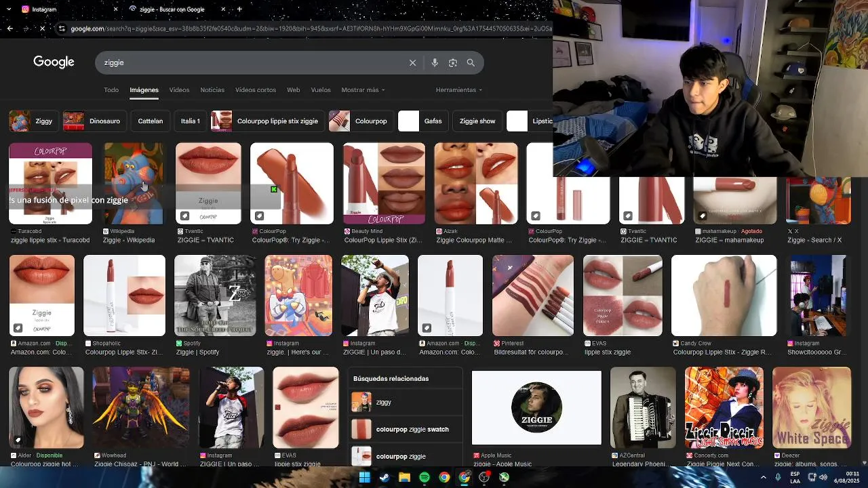Open the Videos cortos tab
Screen dimensions: 868x488
point(256,90)
